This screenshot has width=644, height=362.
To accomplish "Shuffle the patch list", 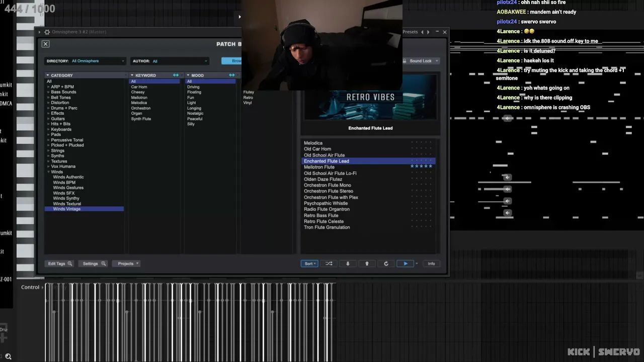I will coord(329,263).
